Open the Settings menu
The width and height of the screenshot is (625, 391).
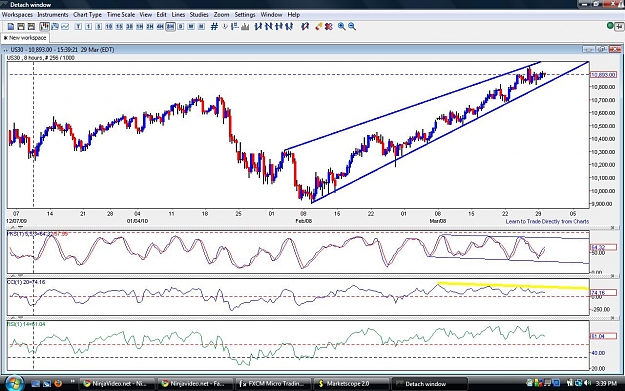coord(245,15)
